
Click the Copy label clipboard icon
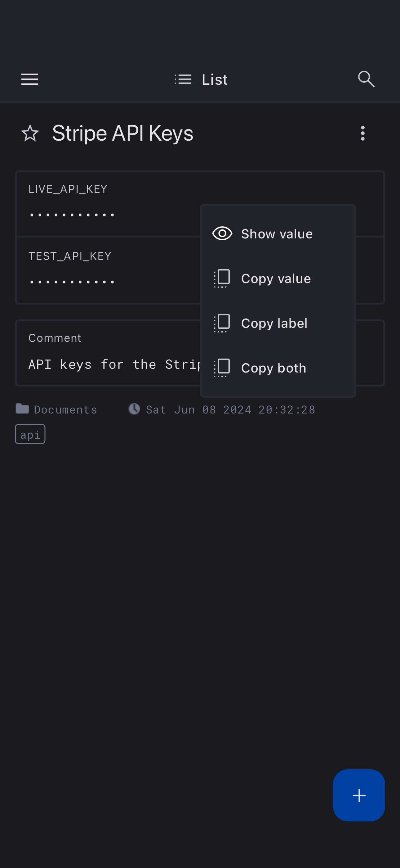(x=222, y=323)
